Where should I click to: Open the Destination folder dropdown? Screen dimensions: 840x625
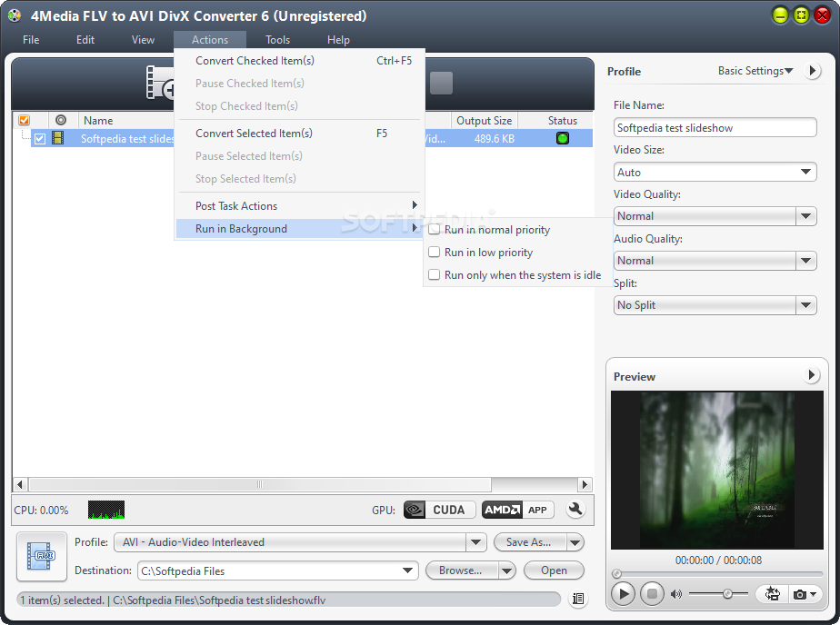click(x=407, y=570)
